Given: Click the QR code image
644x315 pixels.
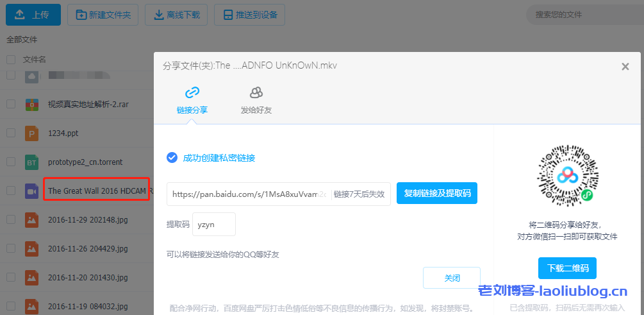Looking at the screenshot, I should [567, 175].
